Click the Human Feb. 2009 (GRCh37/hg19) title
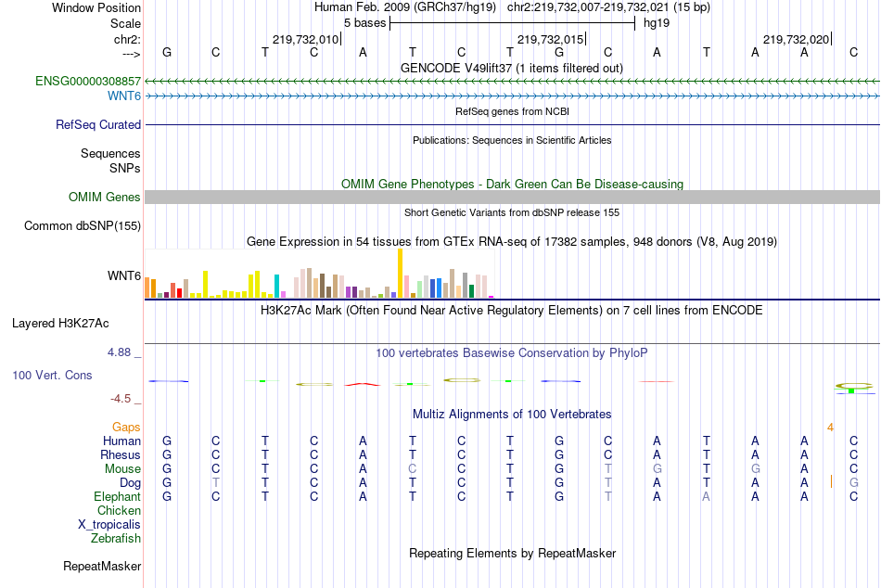This screenshot has height=588, width=881. pos(405,7)
